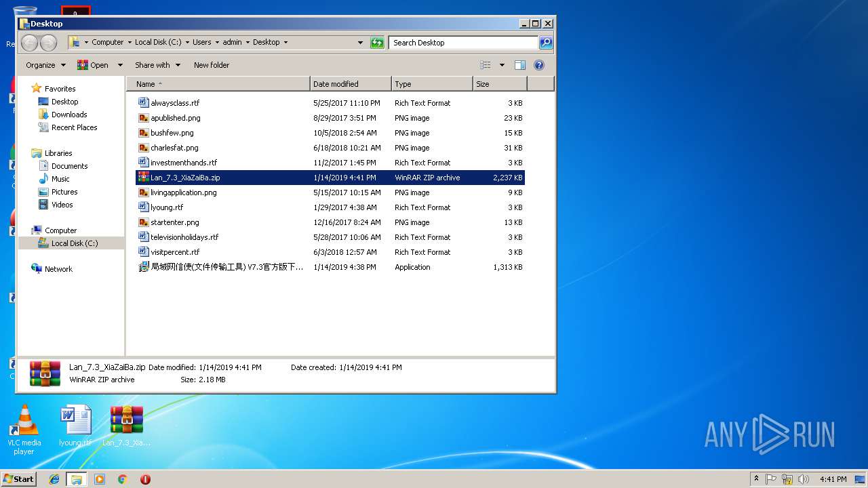Click the Back navigation arrow button
Screen dimensions: 868x488
pyautogui.click(x=29, y=43)
